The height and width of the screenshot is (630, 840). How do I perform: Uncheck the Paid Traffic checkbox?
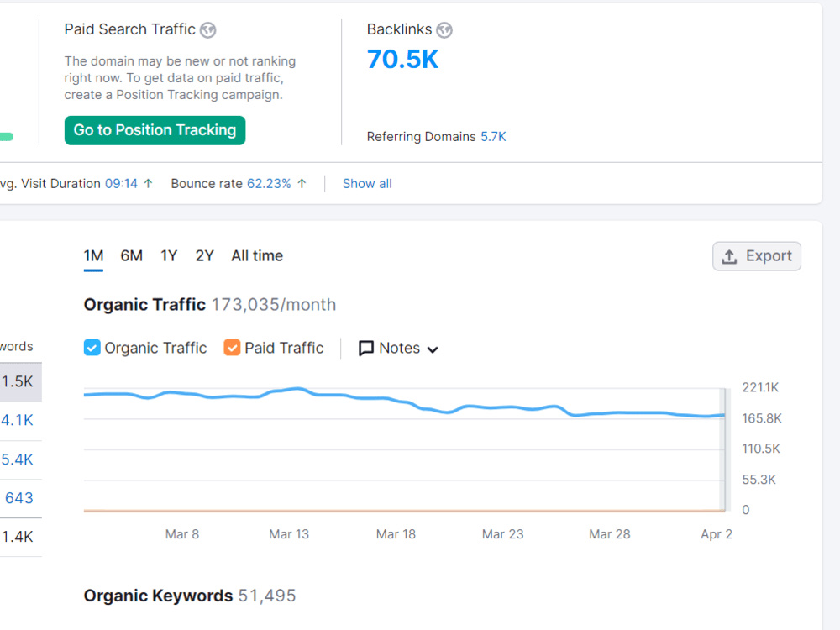tap(232, 348)
